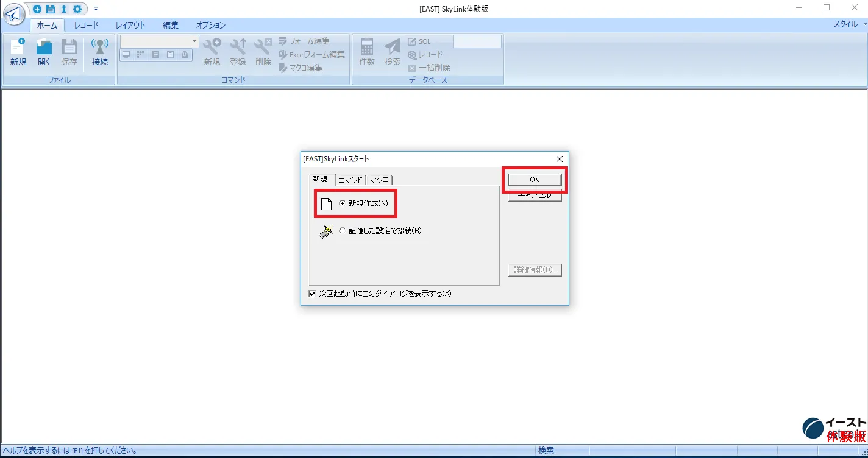Switch to the マクロ tab in dialog

coord(379,180)
